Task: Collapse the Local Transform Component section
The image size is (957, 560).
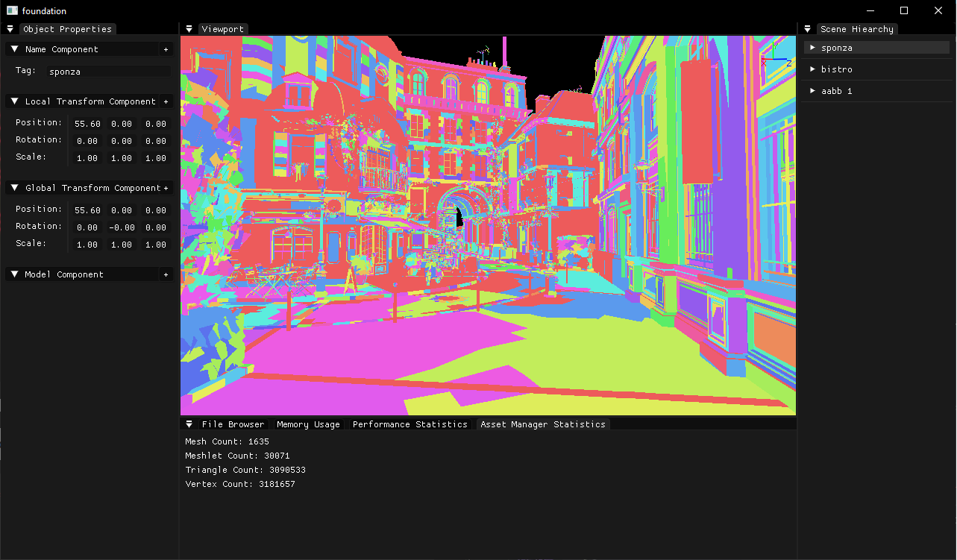Action: [14, 101]
